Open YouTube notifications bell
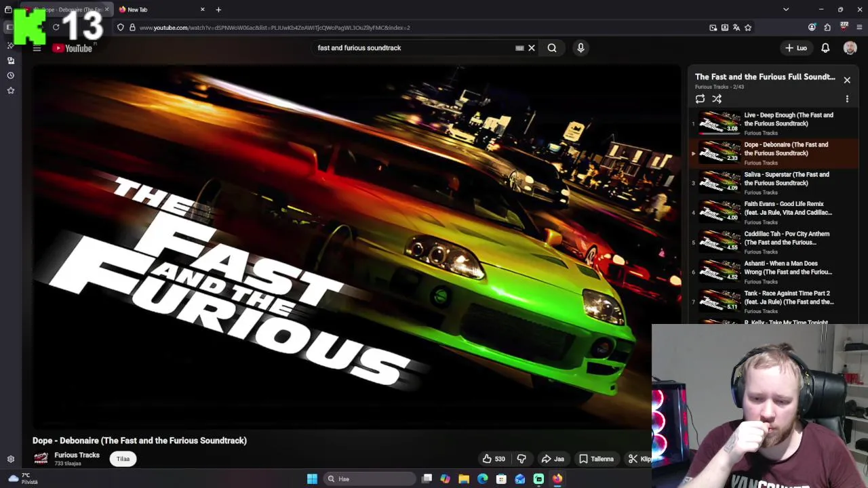Viewport: 868px width, 488px height. [x=825, y=48]
